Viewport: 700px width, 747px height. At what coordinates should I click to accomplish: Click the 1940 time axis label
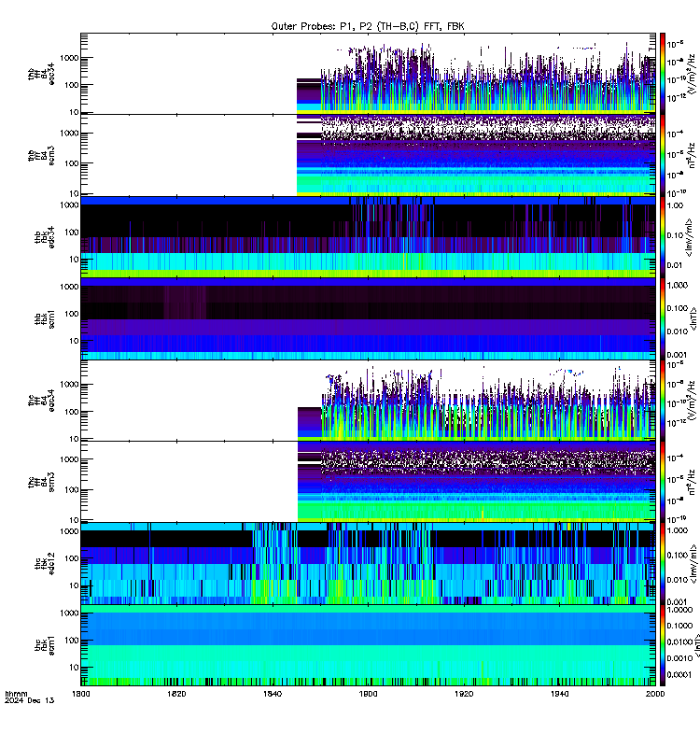pyautogui.click(x=559, y=694)
